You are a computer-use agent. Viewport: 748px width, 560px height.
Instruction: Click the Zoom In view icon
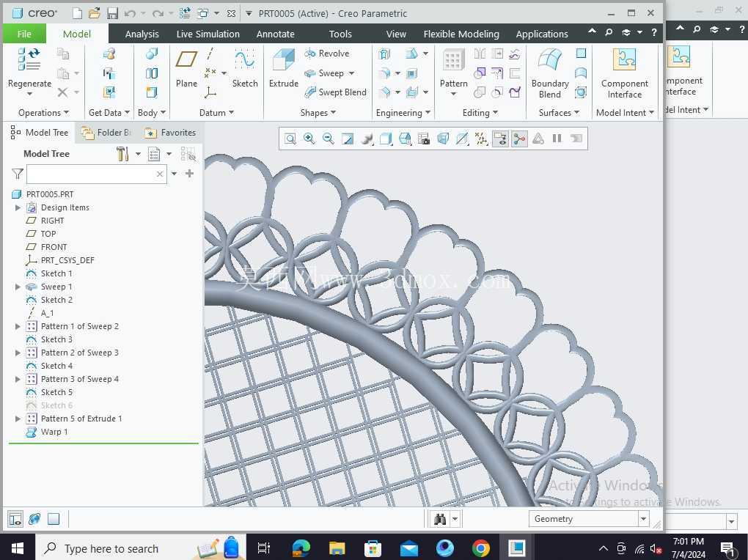309,139
